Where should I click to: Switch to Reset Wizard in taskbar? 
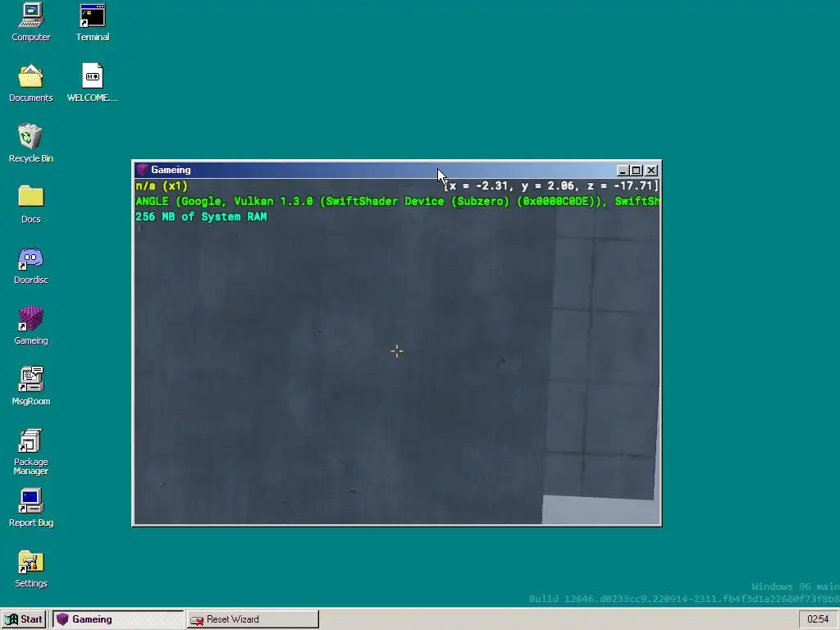253,619
